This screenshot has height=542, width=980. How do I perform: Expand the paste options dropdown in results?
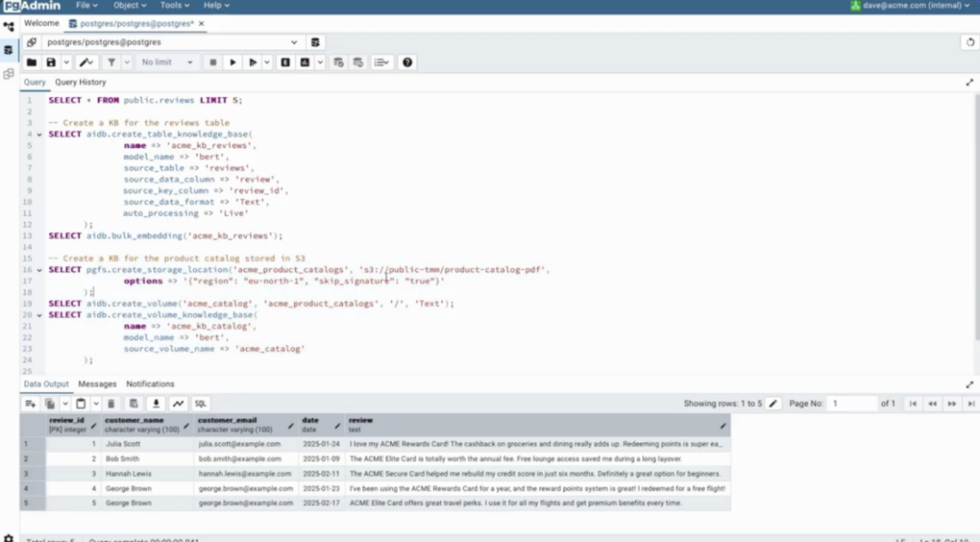tap(95, 404)
